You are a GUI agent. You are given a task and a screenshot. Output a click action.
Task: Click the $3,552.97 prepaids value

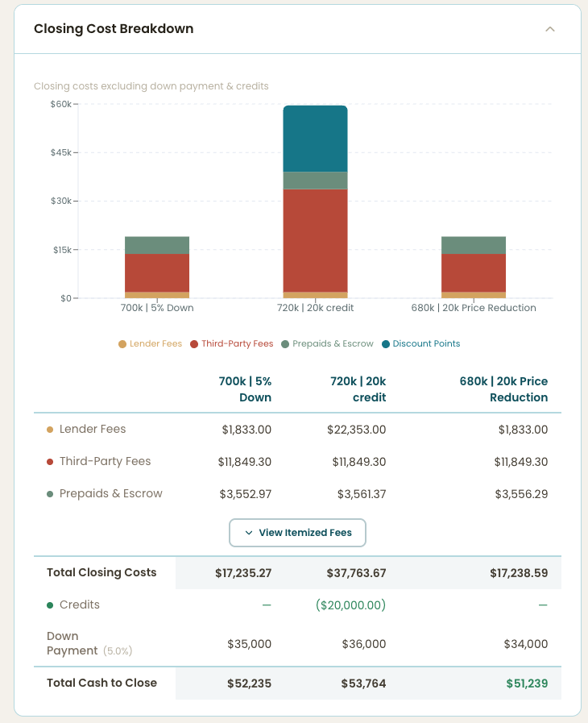point(246,494)
